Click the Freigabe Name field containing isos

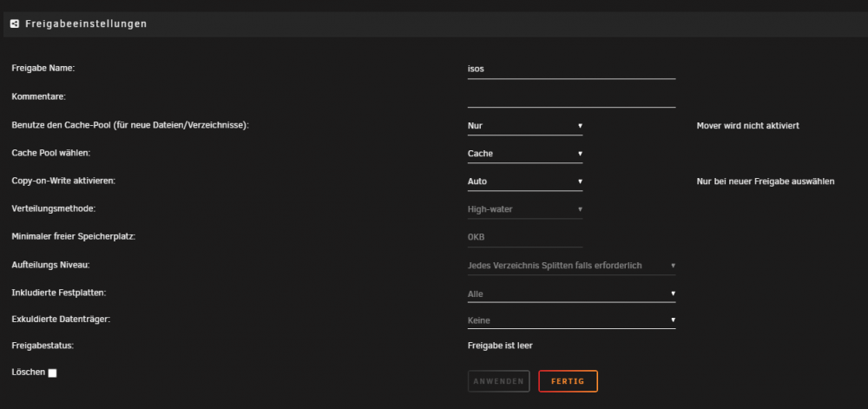coord(571,69)
